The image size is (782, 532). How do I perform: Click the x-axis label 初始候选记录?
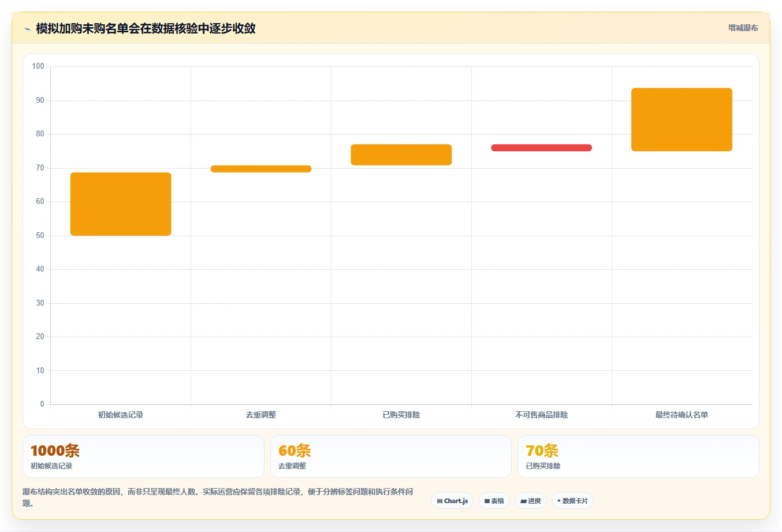pos(121,415)
